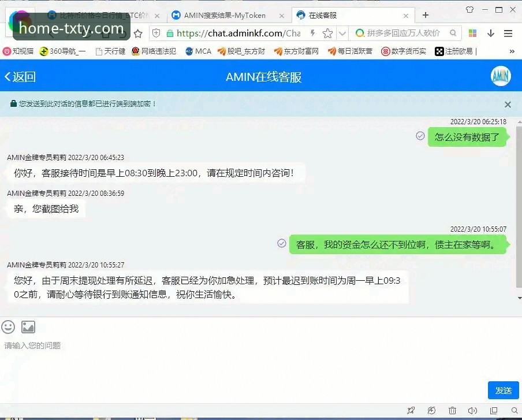Image resolution: width=522 pixels, height=420 pixels.
Task: Open 天行健 bookmark
Action: pyautogui.click(x=110, y=51)
